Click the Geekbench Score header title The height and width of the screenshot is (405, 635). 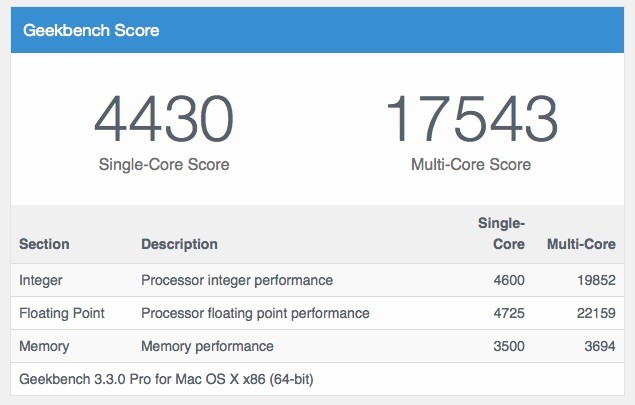(91, 30)
